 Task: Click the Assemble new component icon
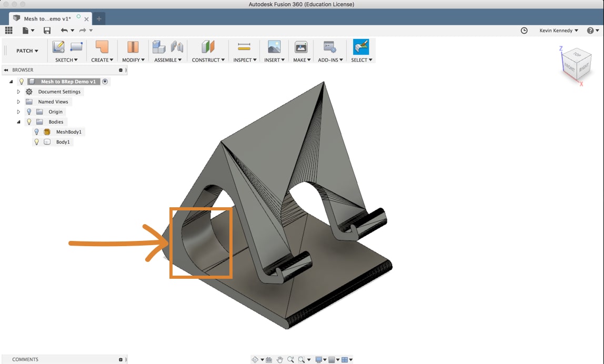click(x=159, y=47)
